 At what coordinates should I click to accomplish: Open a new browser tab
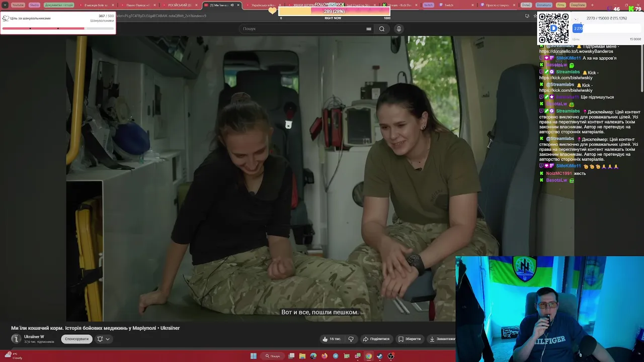click(592, 5)
